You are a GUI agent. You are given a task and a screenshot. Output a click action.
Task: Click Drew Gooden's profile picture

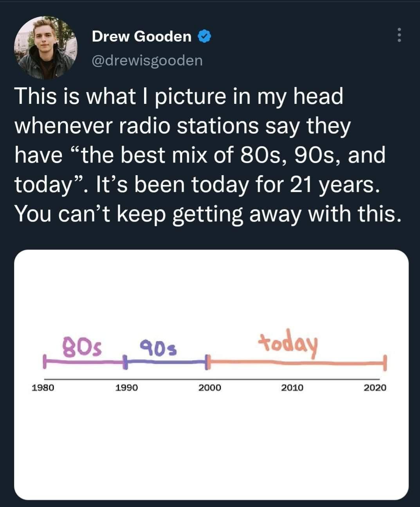click(46, 47)
